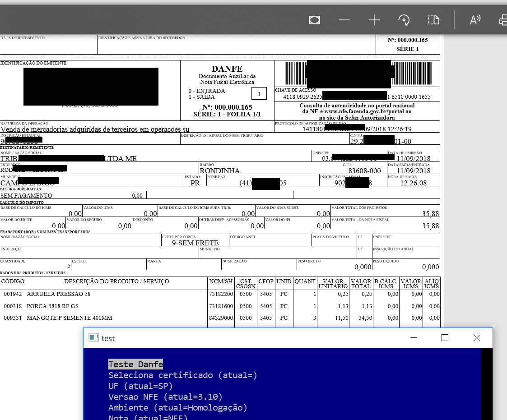Zoom in with the plus icon

pyautogui.click(x=374, y=20)
